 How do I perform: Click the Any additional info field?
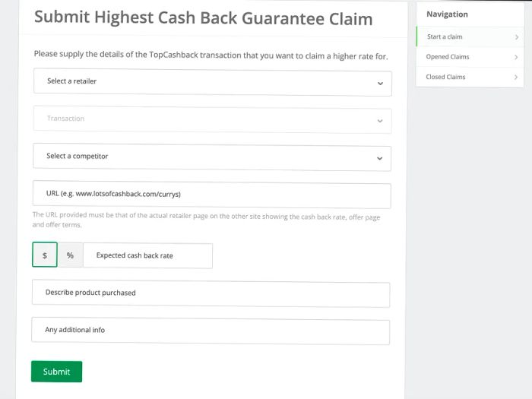(211, 331)
